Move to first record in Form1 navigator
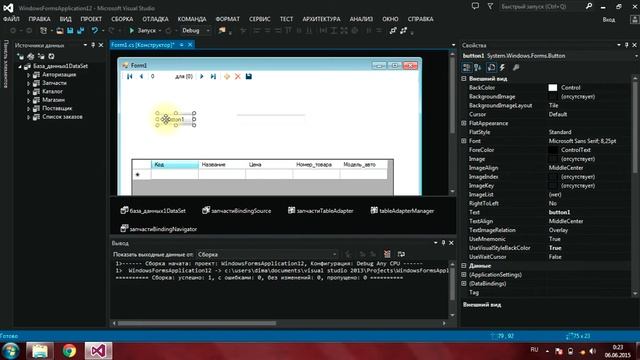The width and height of the screenshot is (640, 360). point(130,76)
